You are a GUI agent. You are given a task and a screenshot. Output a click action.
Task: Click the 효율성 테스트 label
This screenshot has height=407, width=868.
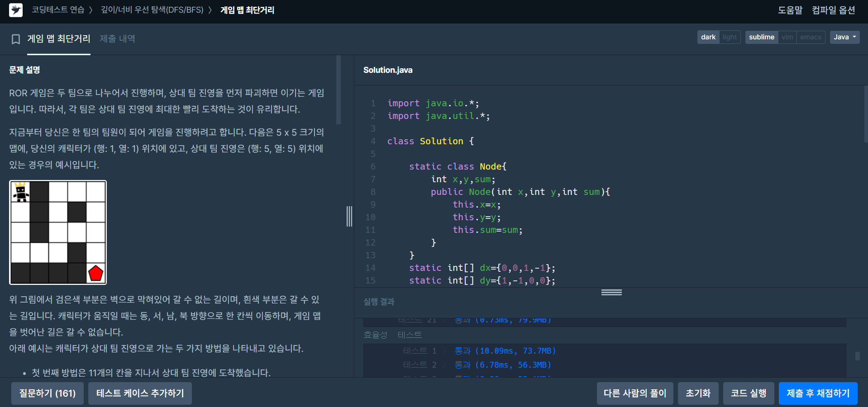(392, 335)
